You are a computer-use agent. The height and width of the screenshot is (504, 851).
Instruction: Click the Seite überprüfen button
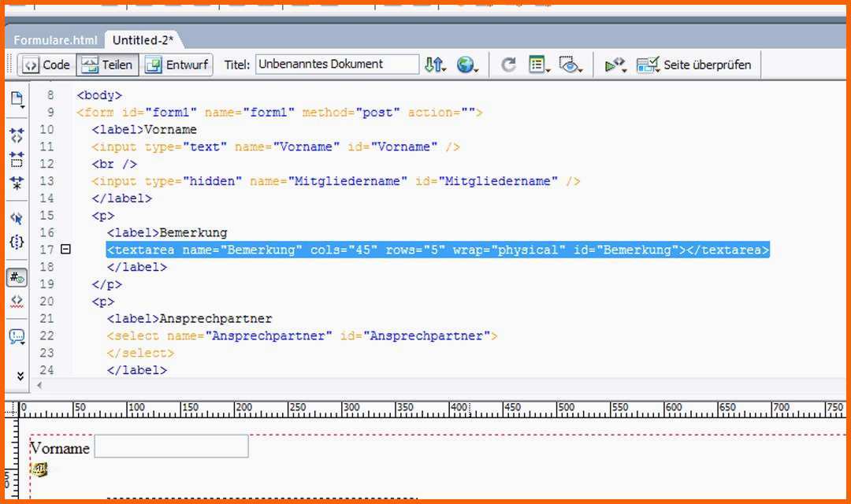click(695, 65)
